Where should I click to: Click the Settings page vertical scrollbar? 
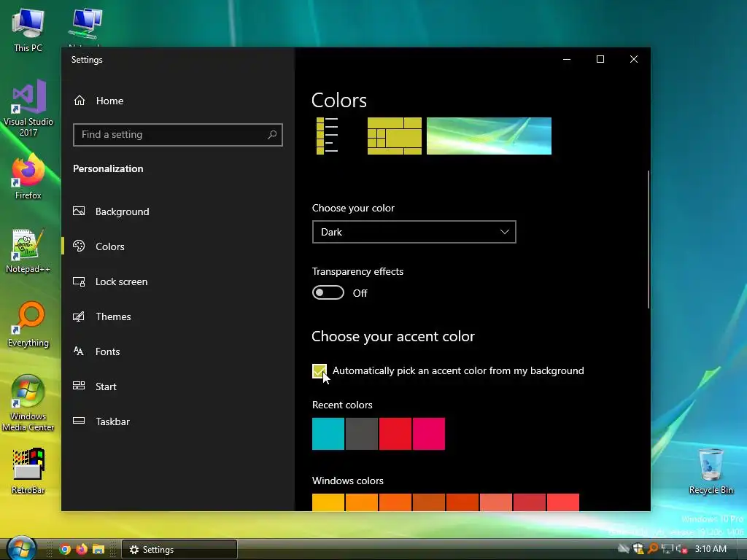click(x=649, y=239)
